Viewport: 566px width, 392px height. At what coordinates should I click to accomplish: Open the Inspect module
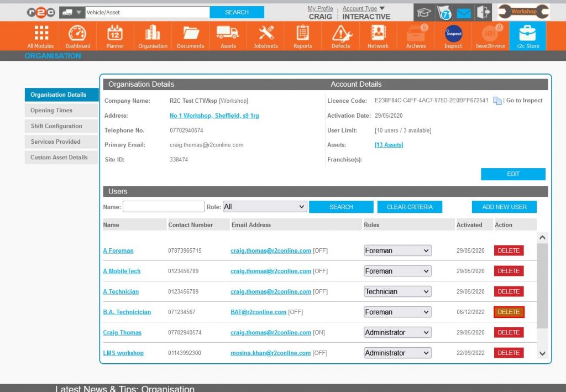(452, 35)
